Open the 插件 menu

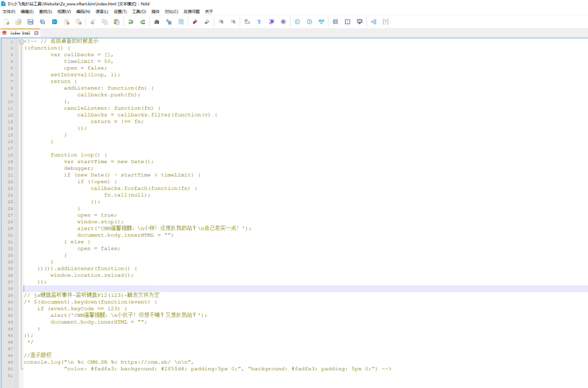coord(155,11)
